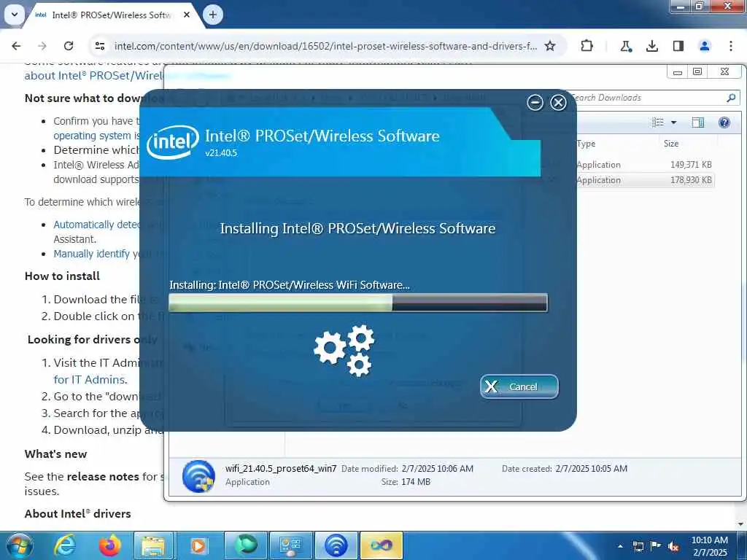Viewport: 747px width, 560px height.
Task: Open the 'Automatically detect' link
Action: pos(97,225)
